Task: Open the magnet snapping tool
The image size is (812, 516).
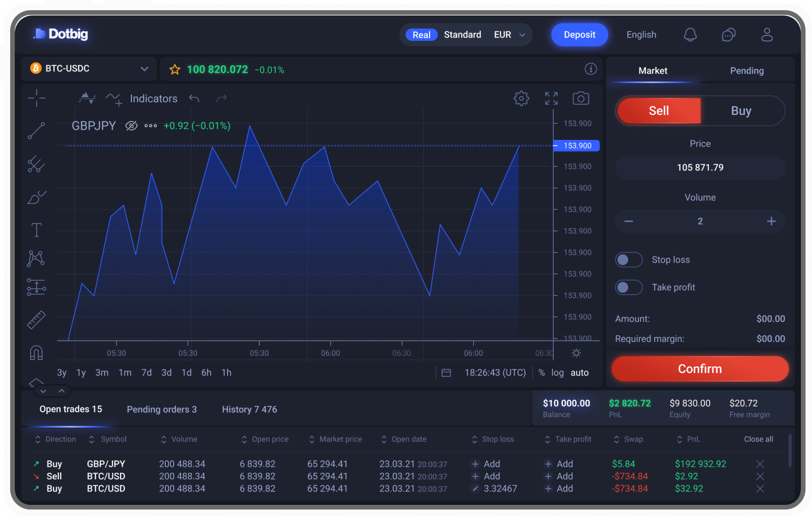Action: 36,353
